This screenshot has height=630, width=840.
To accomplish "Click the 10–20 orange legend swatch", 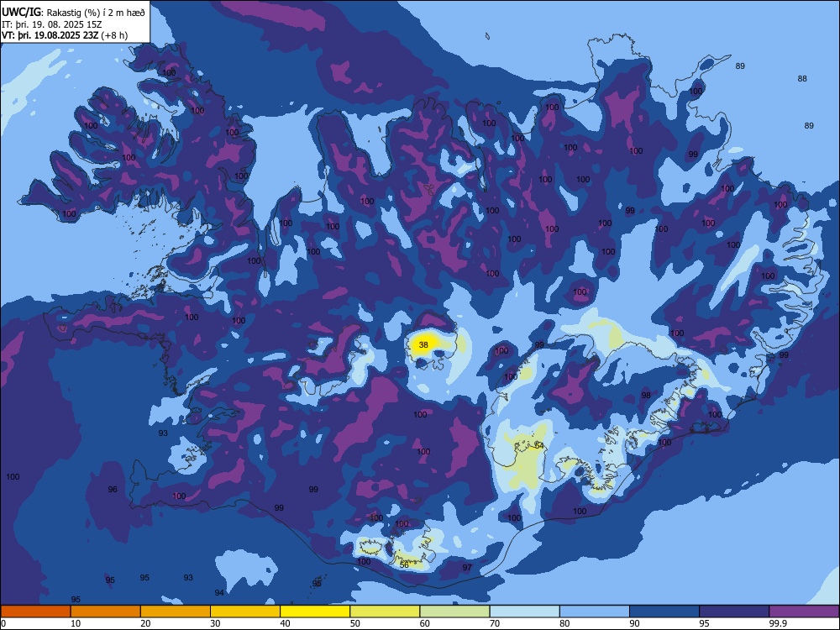I will tap(106, 612).
